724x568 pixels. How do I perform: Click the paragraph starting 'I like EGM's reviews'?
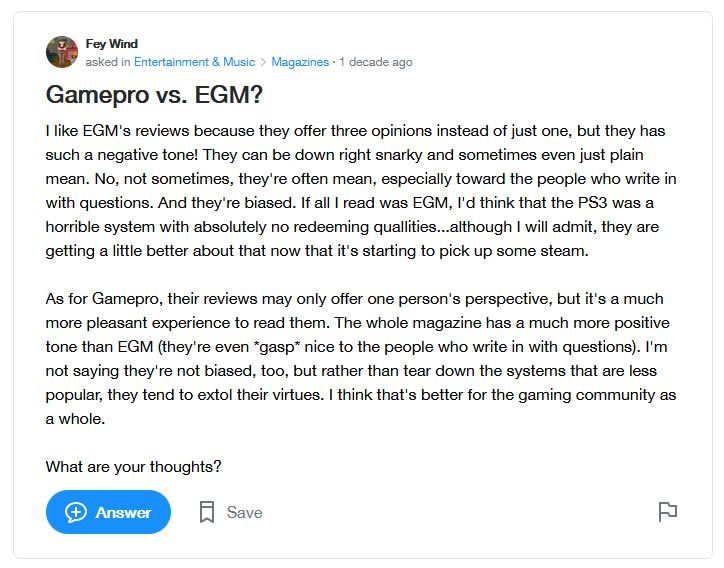pos(361,191)
